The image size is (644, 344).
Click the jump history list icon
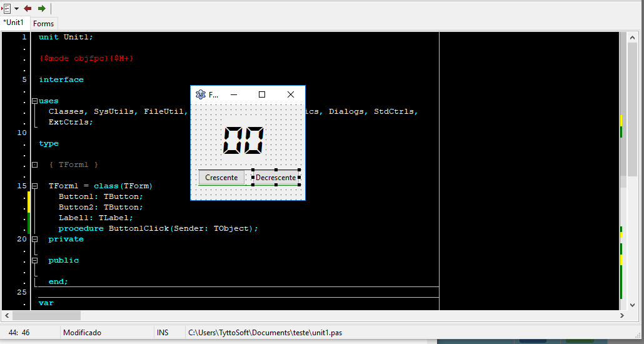(6, 8)
